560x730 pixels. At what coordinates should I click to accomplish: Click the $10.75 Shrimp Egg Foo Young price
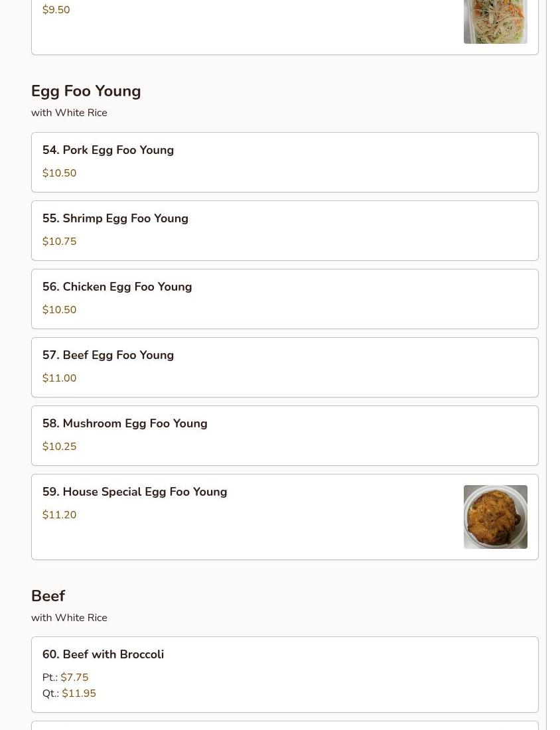60,242
